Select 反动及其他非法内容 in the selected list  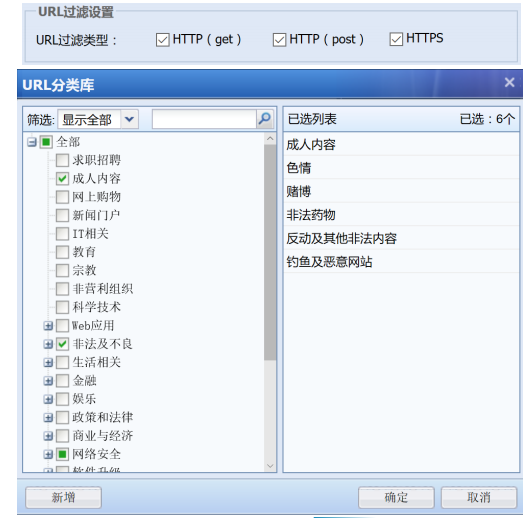pos(401,238)
